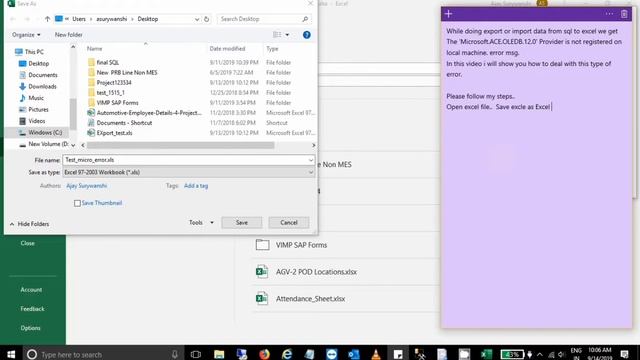Sort files by Date modified column
The image size is (640, 360).
click(x=227, y=49)
